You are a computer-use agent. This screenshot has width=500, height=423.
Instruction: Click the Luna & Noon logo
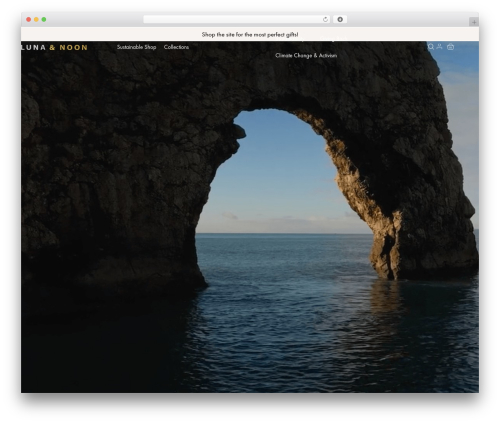coord(54,47)
